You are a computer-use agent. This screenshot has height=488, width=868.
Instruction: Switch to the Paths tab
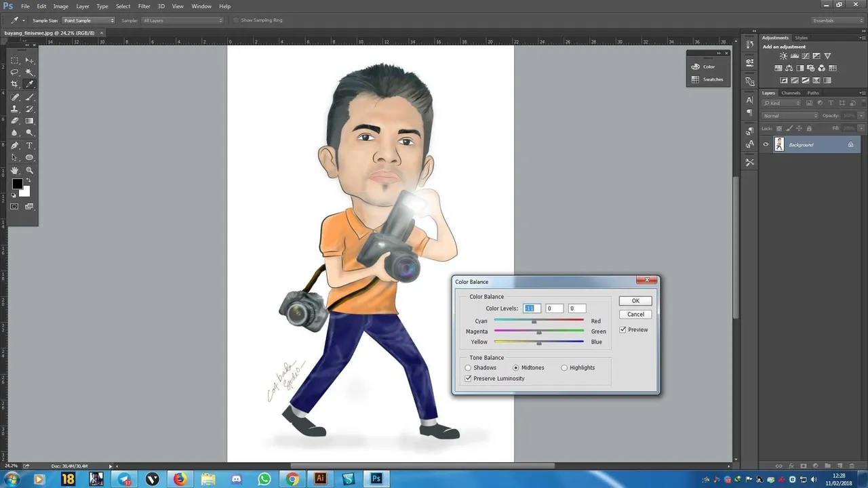[813, 93]
